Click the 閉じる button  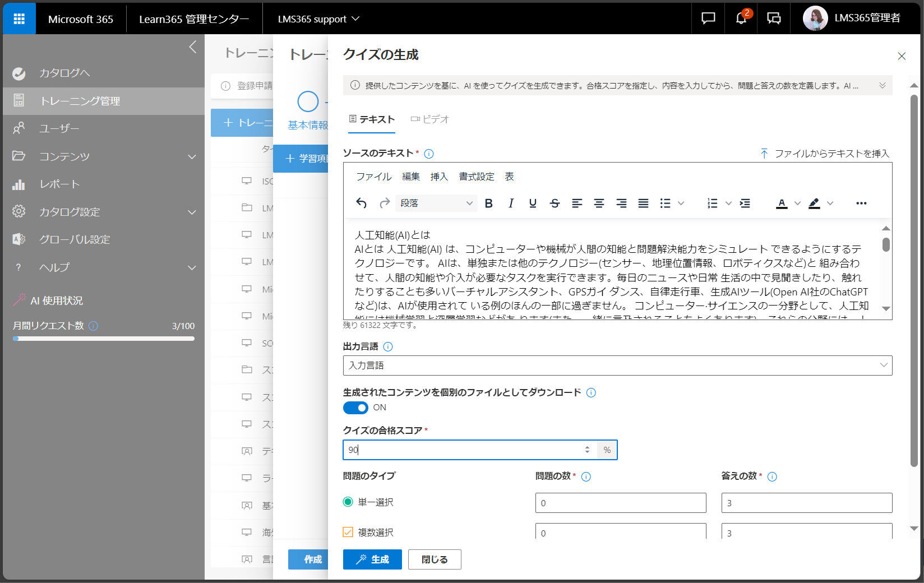(435, 559)
